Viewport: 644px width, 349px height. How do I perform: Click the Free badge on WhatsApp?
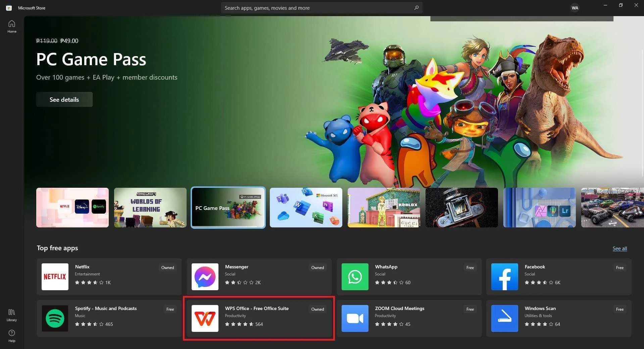tap(470, 268)
